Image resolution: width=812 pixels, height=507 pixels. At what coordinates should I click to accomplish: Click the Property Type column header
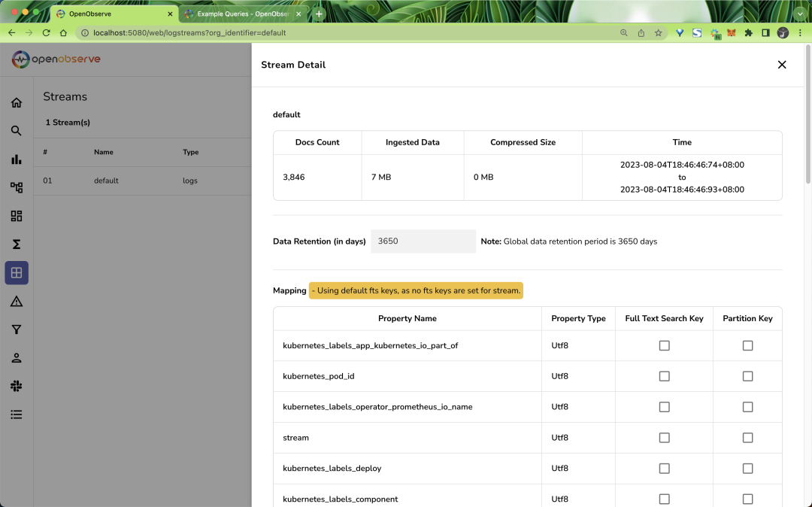click(578, 318)
